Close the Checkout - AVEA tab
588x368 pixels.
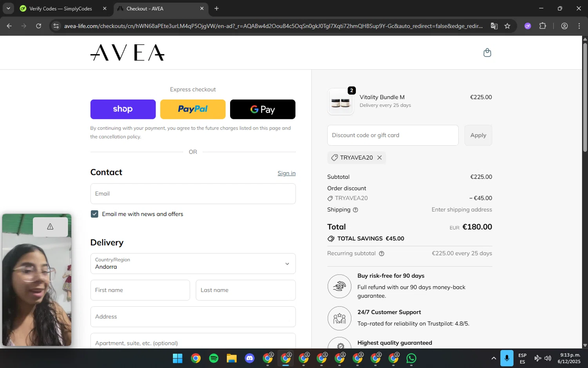[202, 8]
